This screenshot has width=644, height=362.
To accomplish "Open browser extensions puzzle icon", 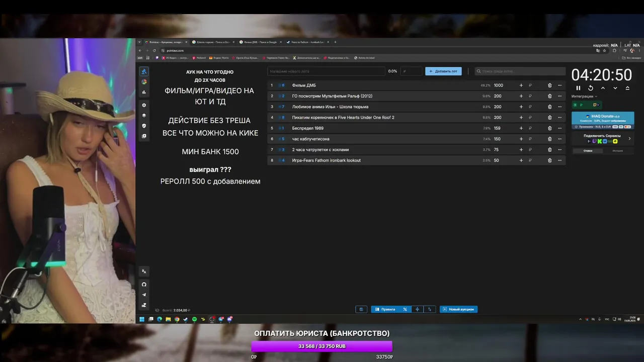I will pos(614,50).
